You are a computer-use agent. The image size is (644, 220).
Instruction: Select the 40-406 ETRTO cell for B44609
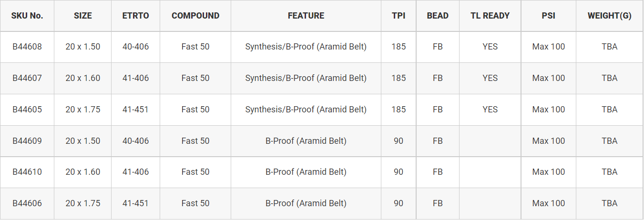tap(136, 141)
